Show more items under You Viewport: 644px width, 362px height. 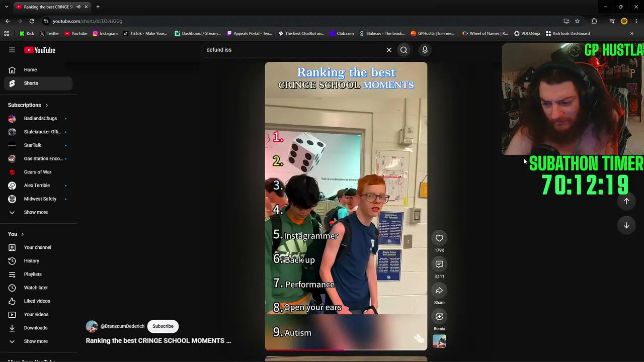click(38, 341)
